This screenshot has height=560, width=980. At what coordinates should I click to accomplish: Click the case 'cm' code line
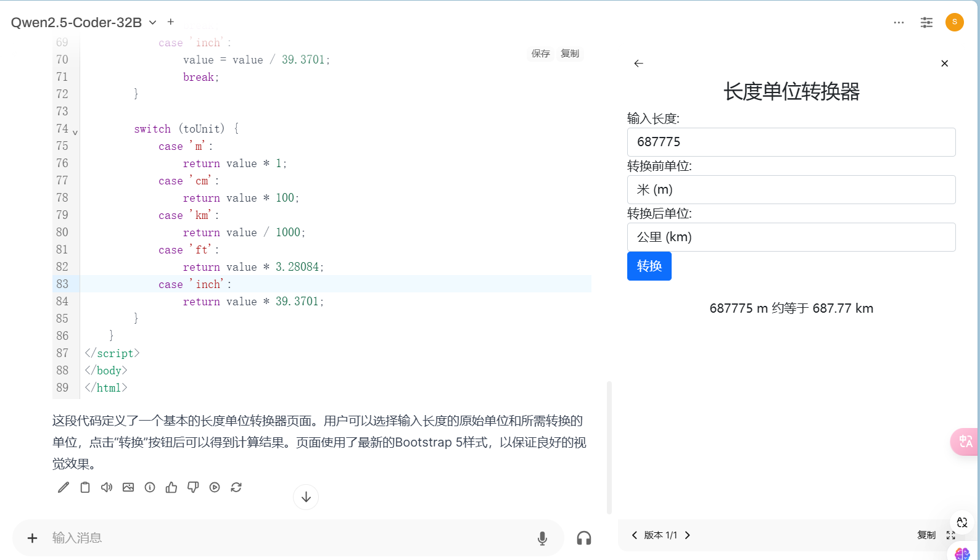coord(189,181)
